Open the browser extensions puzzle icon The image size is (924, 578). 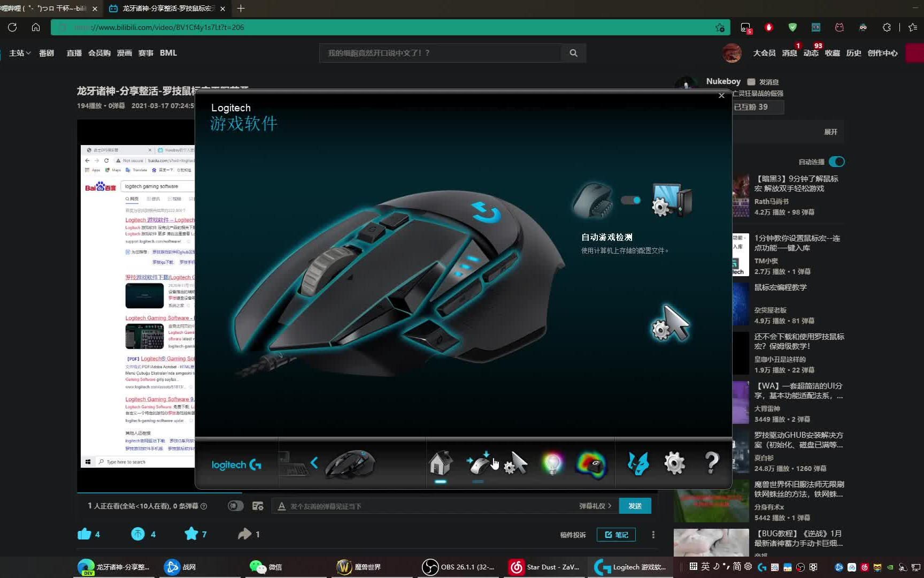click(x=887, y=27)
